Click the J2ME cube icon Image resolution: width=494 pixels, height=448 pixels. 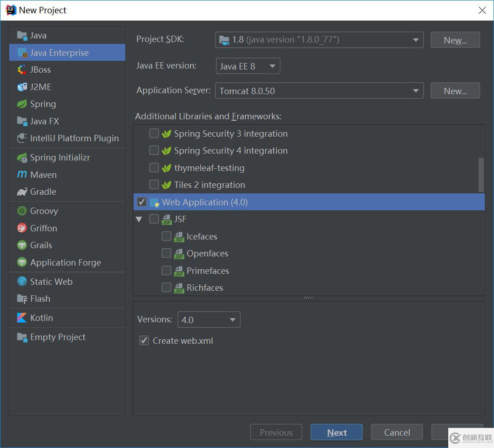pyautogui.click(x=22, y=87)
